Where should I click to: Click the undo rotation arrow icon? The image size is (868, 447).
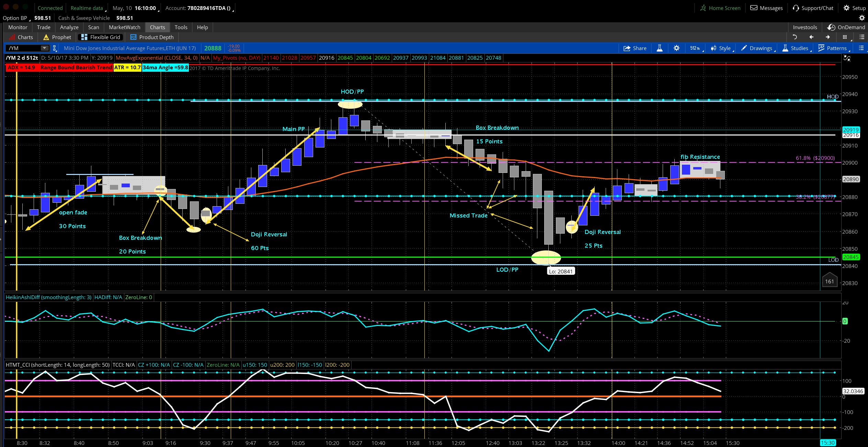795,37
